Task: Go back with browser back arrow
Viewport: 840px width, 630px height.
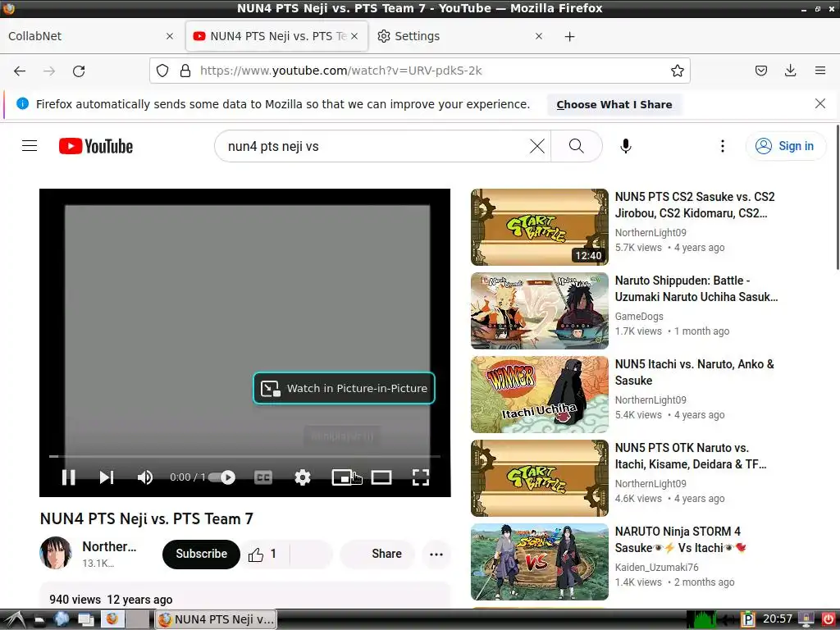Action: 20,71
